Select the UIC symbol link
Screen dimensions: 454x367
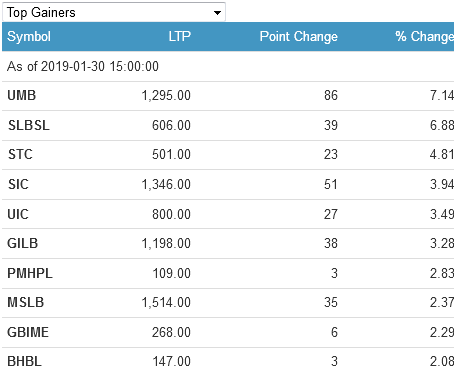(18, 214)
